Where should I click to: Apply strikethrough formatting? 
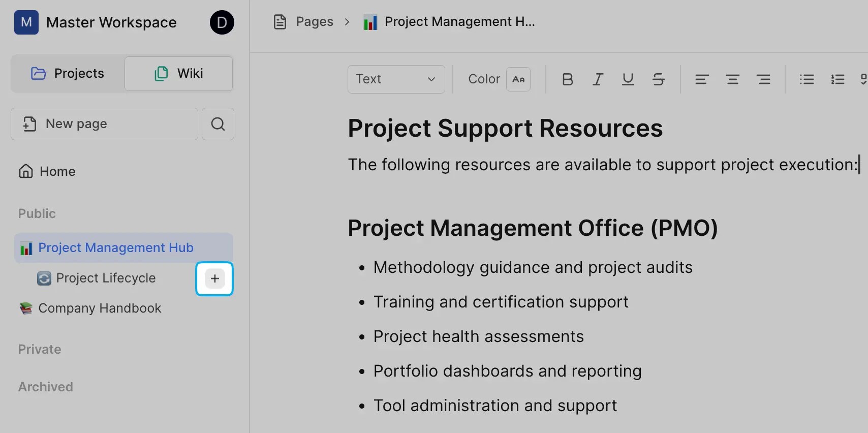[x=659, y=79]
